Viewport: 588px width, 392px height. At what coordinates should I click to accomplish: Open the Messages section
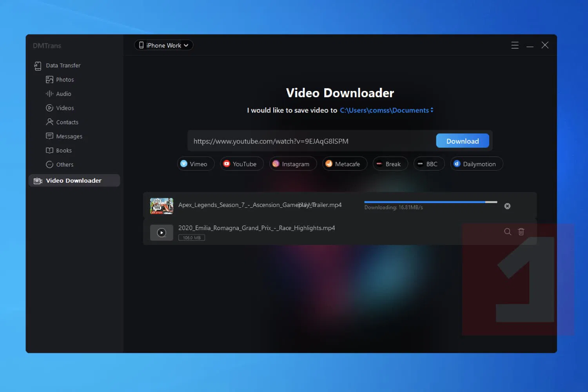pos(69,136)
